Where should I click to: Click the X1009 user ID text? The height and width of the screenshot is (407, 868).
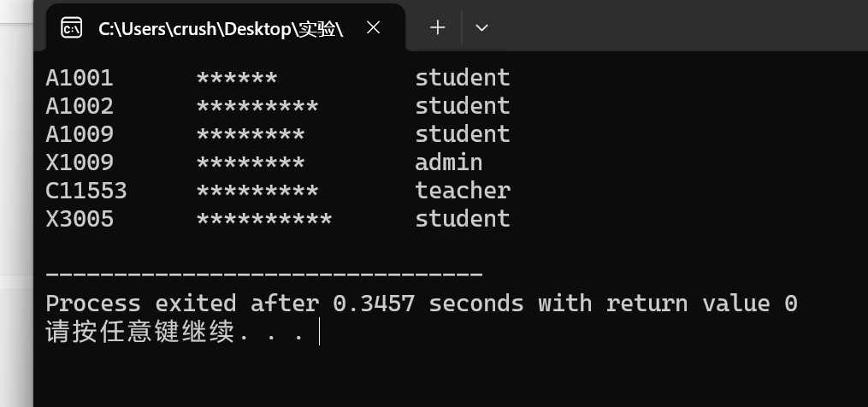point(80,162)
